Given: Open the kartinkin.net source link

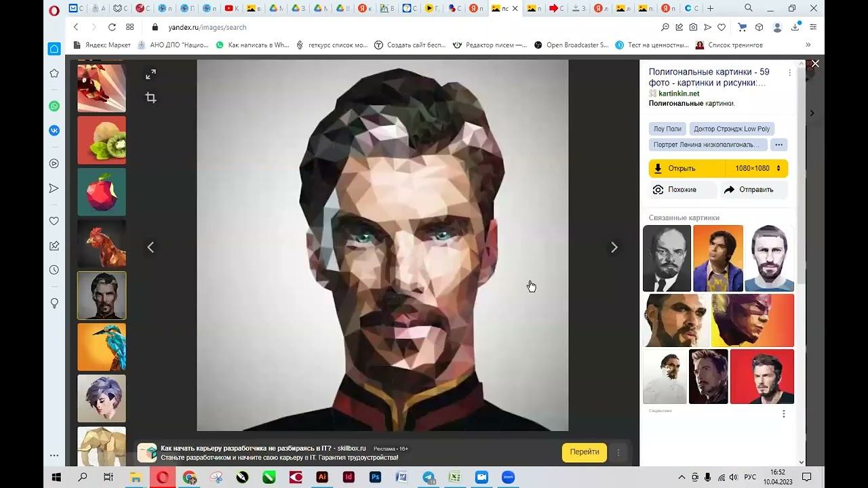Looking at the screenshot, I should pyautogui.click(x=679, y=94).
